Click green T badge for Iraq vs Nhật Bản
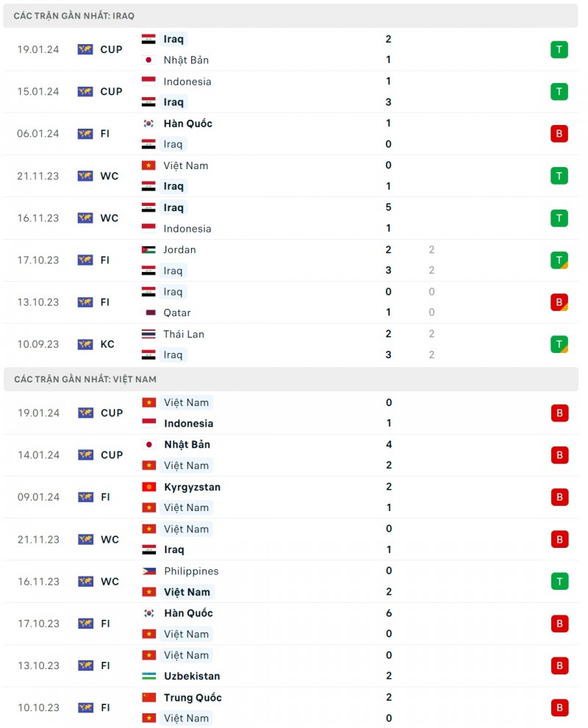The width and height of the screenshot is (588, 728). pos(559,49)
